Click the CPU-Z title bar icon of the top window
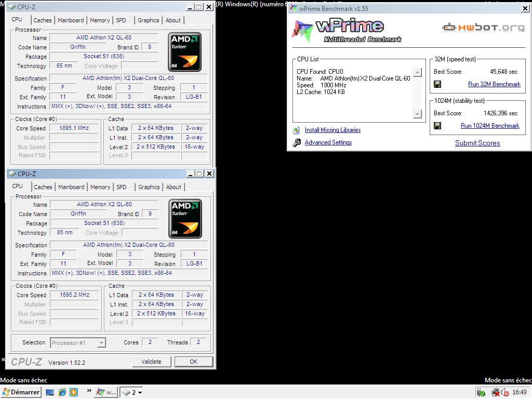The width and height of the screenshot is (532, 399). 11,7
